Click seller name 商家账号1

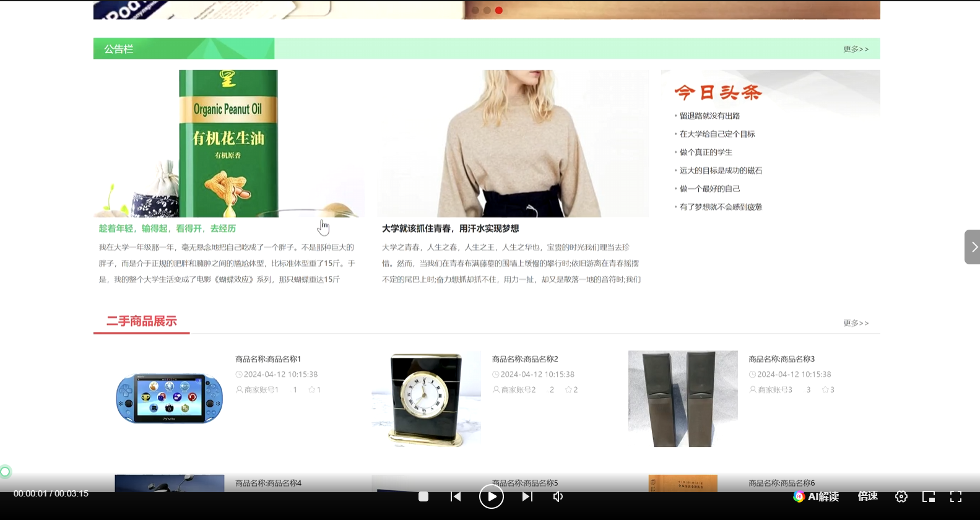click(x=261, y=390)
